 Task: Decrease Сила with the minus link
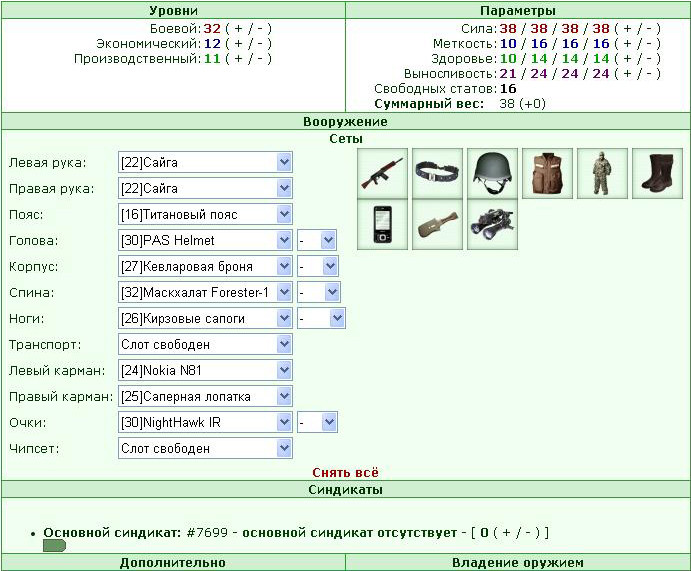coord(649,29)
